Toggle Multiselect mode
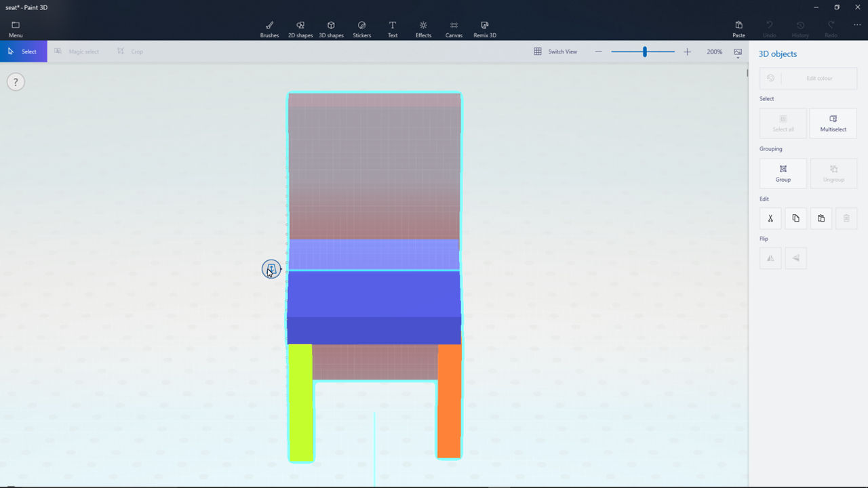The height and width of the screenshot is (488, 868). [833, 123]
